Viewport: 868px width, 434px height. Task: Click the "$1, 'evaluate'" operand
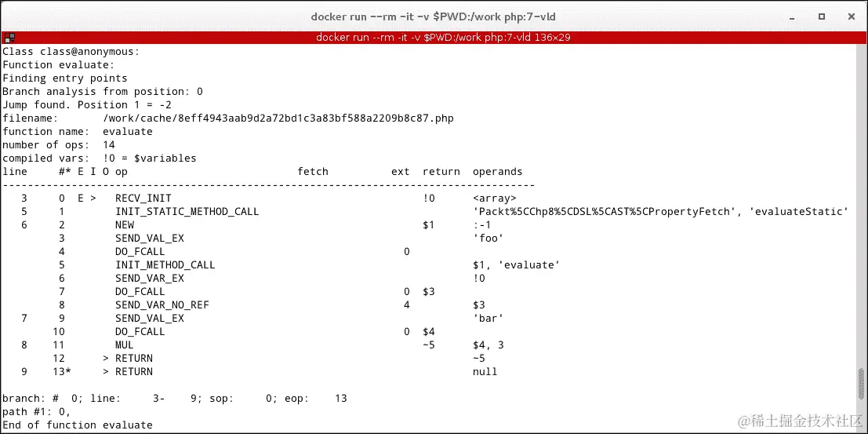[x=516, y=264]
